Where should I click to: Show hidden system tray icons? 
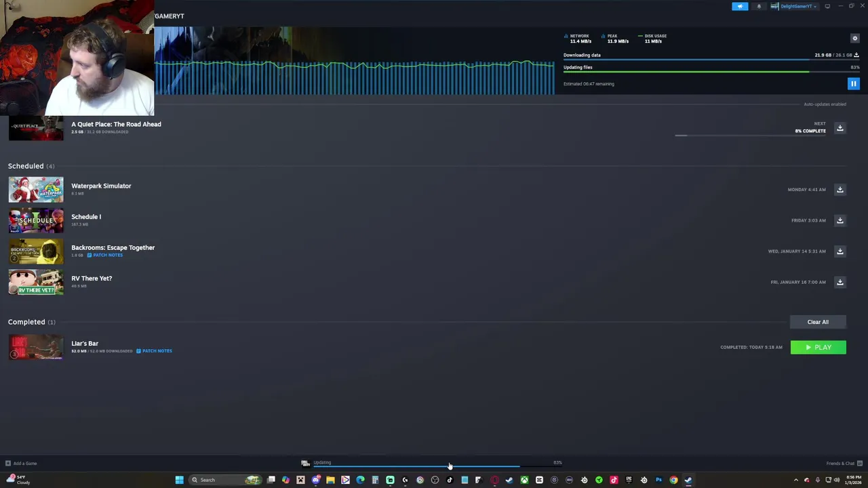(797, 480)
